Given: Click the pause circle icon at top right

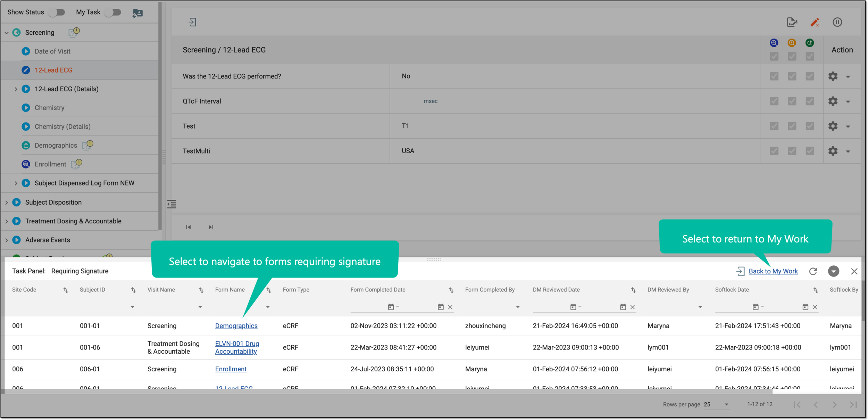Looking at the screenshot, I should tap(837, 22).
